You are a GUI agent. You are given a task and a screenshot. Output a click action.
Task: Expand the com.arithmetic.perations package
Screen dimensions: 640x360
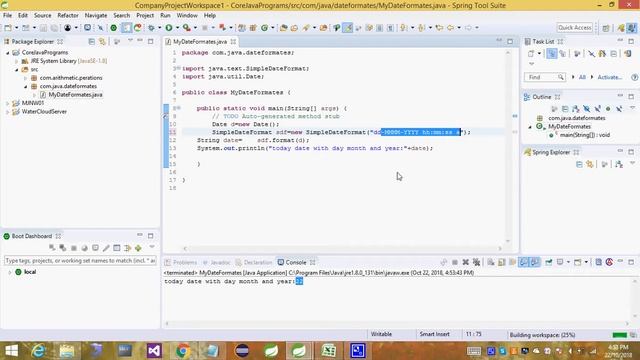coord(26,78)
